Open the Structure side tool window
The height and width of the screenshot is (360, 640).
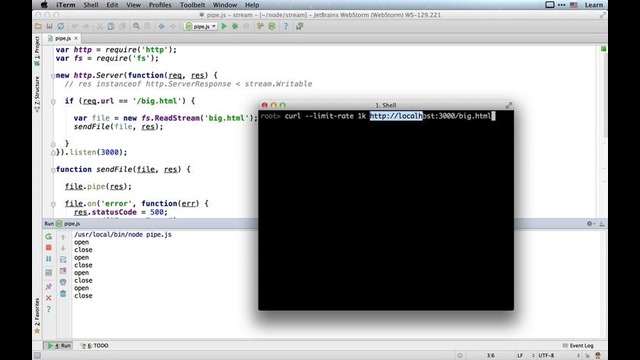(37, 94)
